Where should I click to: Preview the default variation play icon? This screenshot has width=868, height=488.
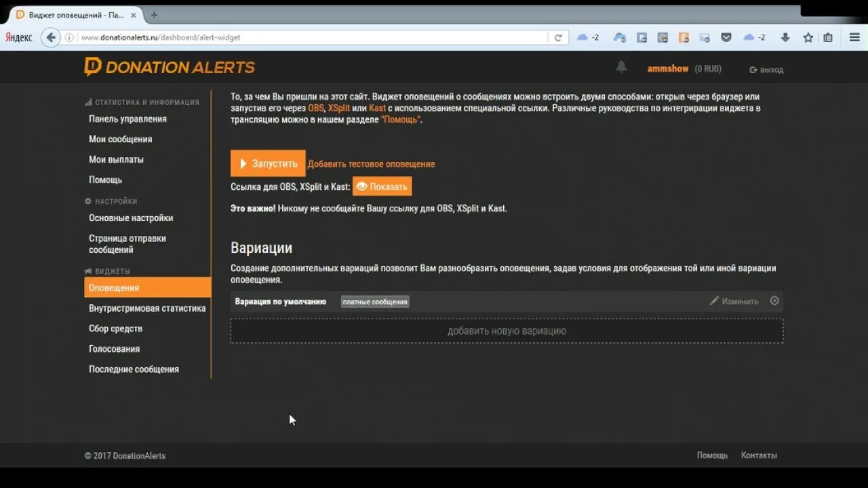coord(774,301)
